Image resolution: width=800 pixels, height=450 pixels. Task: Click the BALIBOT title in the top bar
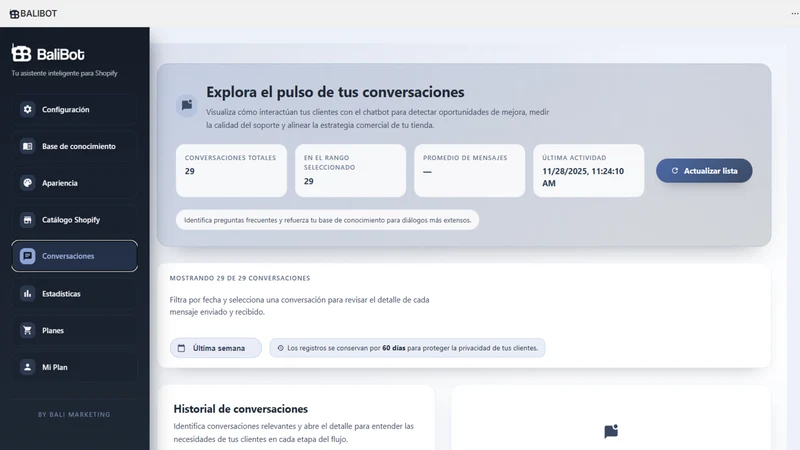tap(39, 14)
